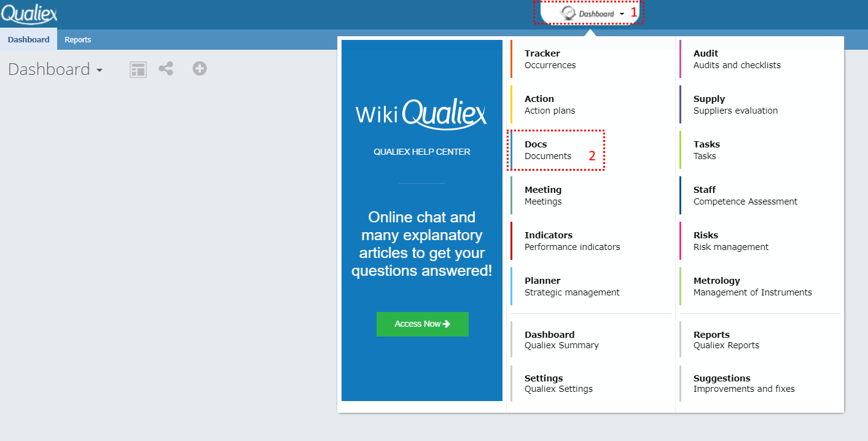Click the QUALIEX HELP CENTER text
The image size is (868, 441).
(x=422, y=152)
